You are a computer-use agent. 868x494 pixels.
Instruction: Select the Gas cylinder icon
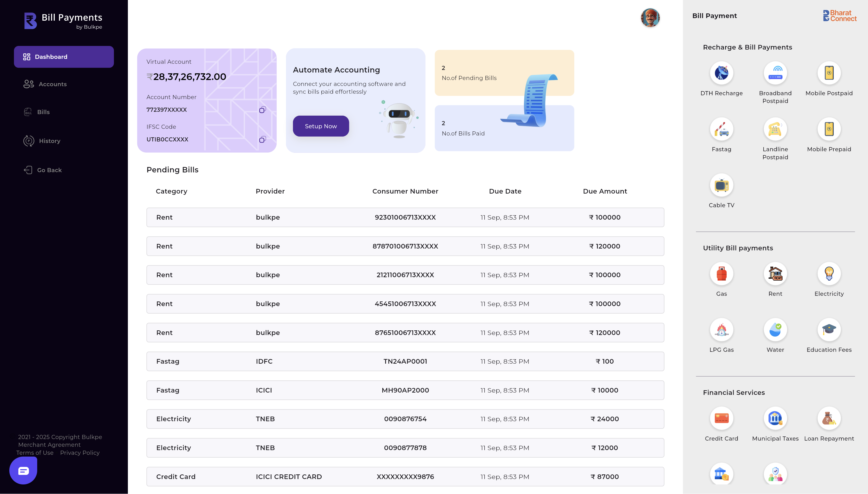point(721,274)
